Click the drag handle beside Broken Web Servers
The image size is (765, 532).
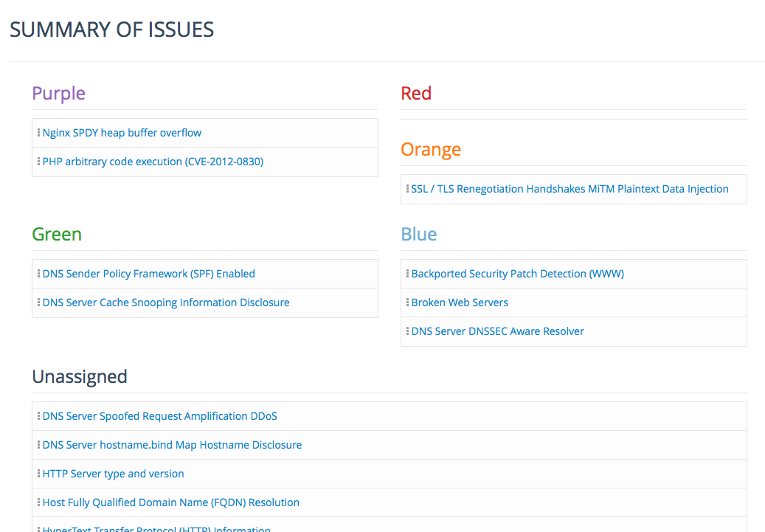[x=406, y=302]
